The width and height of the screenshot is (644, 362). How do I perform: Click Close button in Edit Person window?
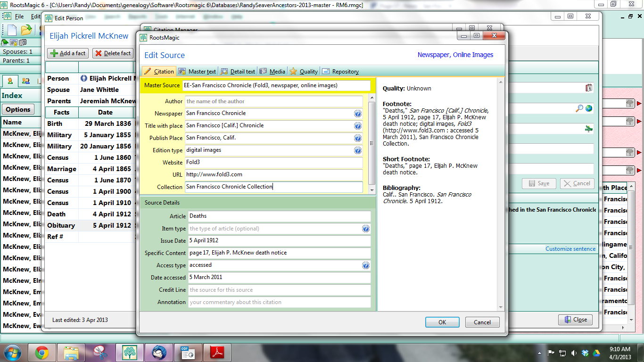575,320
